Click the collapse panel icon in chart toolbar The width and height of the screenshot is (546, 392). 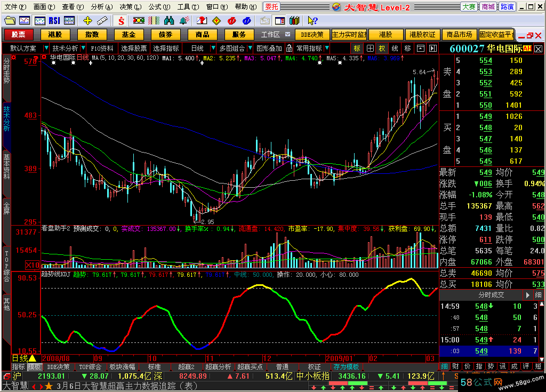(x=421, y=48)
